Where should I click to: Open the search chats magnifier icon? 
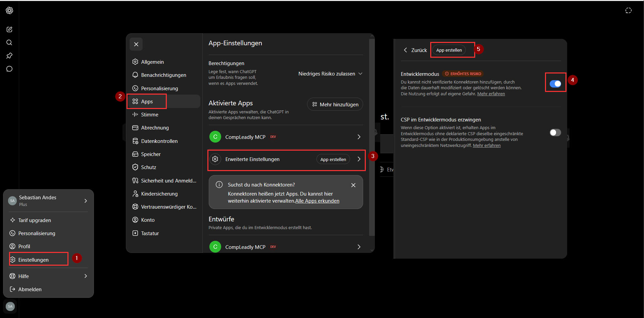click(9, 43)
